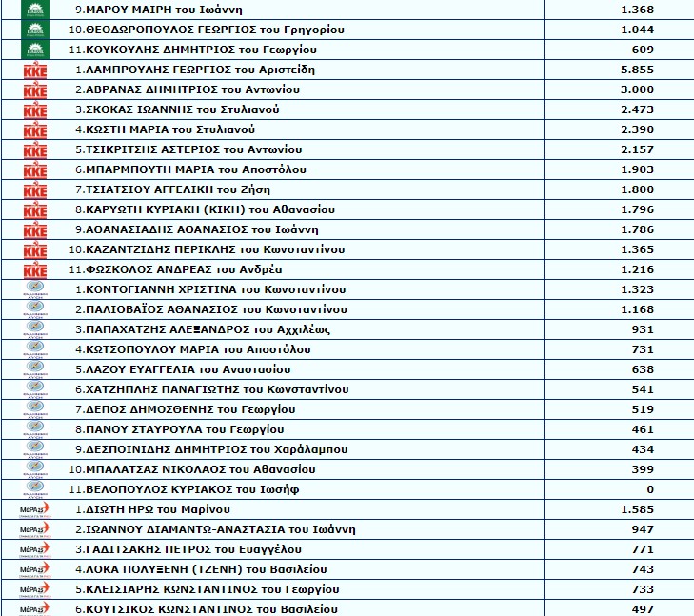Click the ΜέΡΑ25 logo beside ΚΛΕΙΣΙΑΡΗΣ ΚΩΝΣΤΑΝΤΙΝΟΣ
The width and height of the screenshot is (694, 616).
(x=35, y=590)
